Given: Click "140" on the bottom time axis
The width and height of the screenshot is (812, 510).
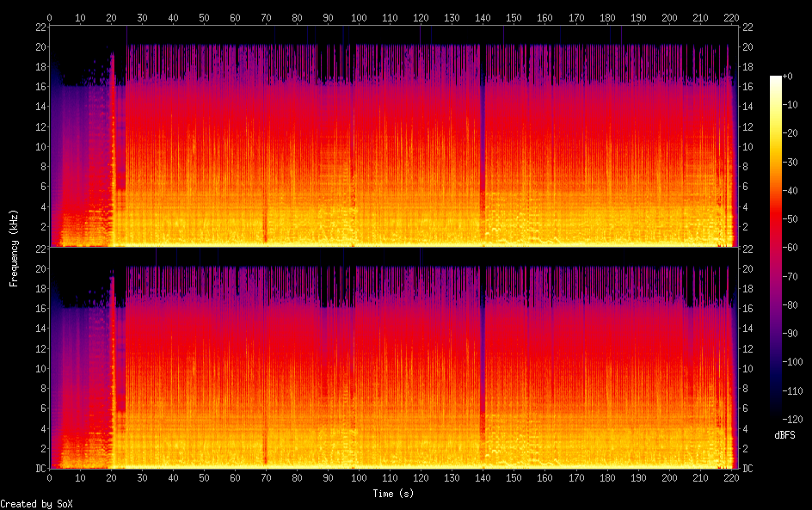Looking at the screenshot, I should coord(483,478).
